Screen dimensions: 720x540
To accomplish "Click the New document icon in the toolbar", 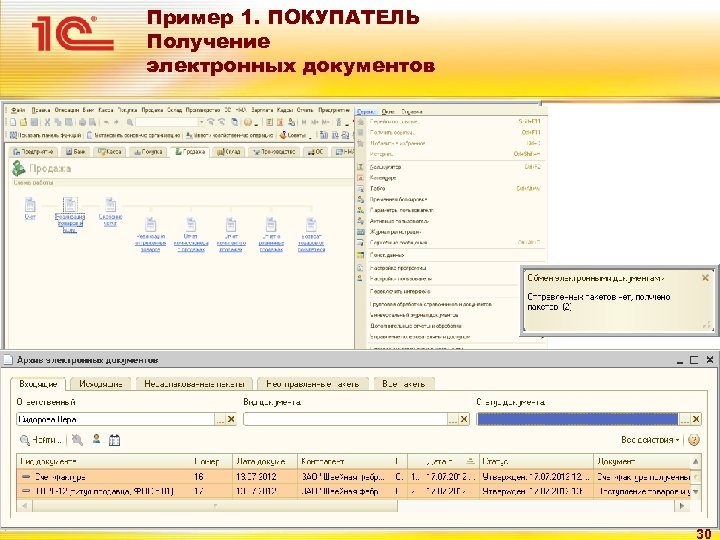I will (13, 122).
